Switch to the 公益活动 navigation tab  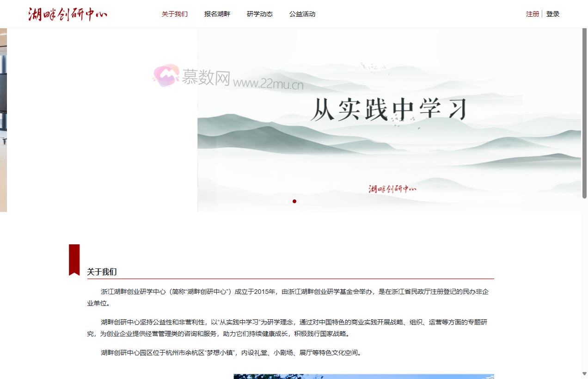pyautogui.click(x=302, y=14)
